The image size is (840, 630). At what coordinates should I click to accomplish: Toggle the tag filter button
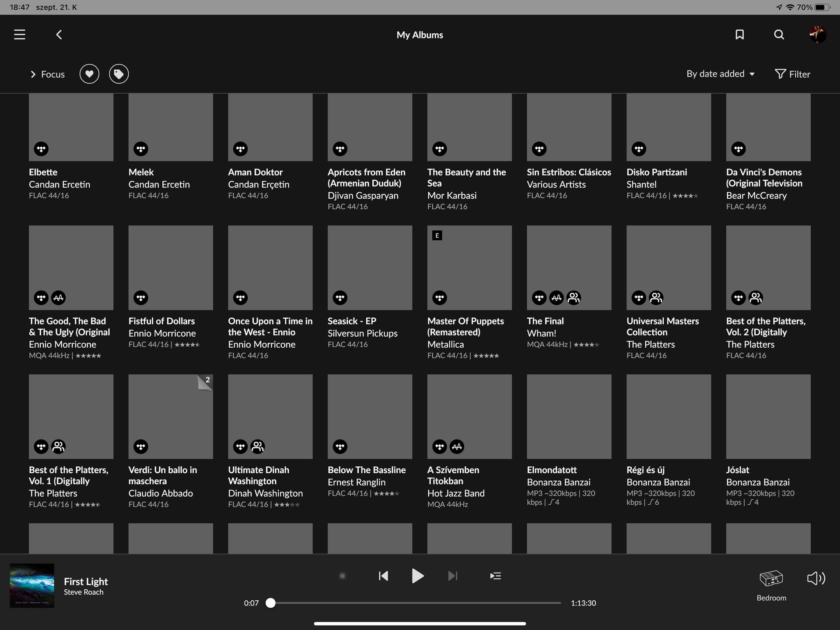119,74
